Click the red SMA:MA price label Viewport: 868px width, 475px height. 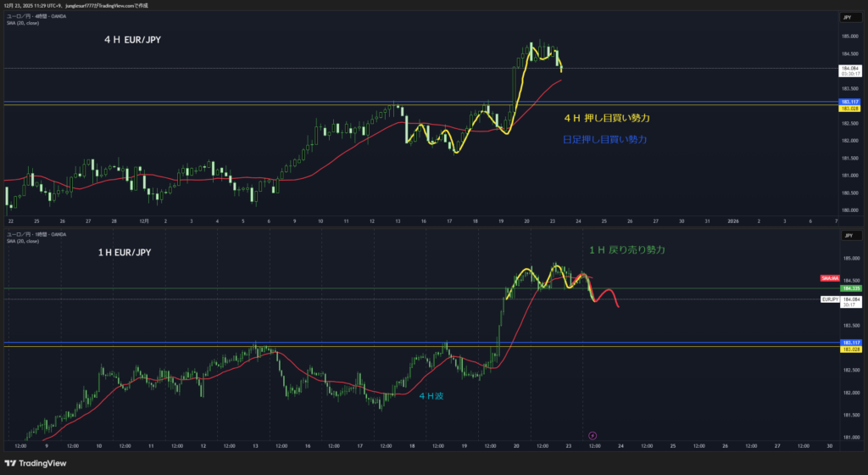pos(830,278)
